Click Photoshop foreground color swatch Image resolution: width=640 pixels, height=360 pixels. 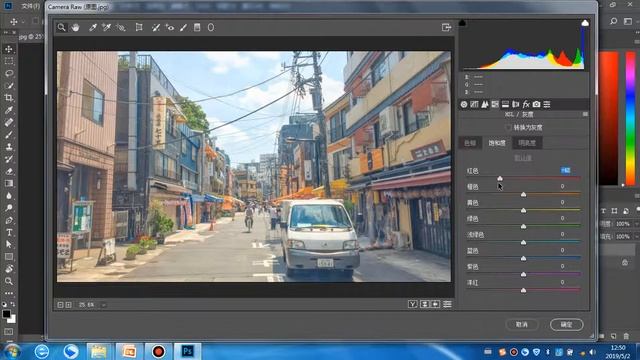pyautogui.click(x=6, y=314)
